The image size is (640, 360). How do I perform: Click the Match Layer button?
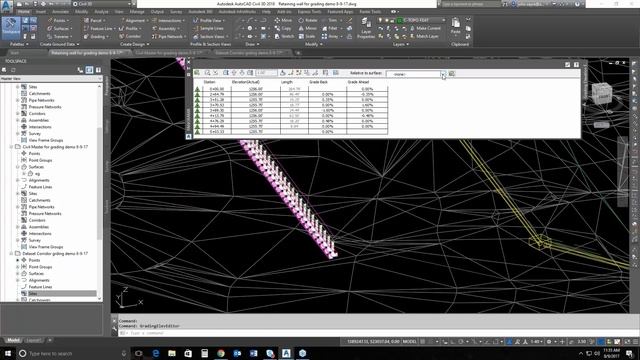pos(424,37)
